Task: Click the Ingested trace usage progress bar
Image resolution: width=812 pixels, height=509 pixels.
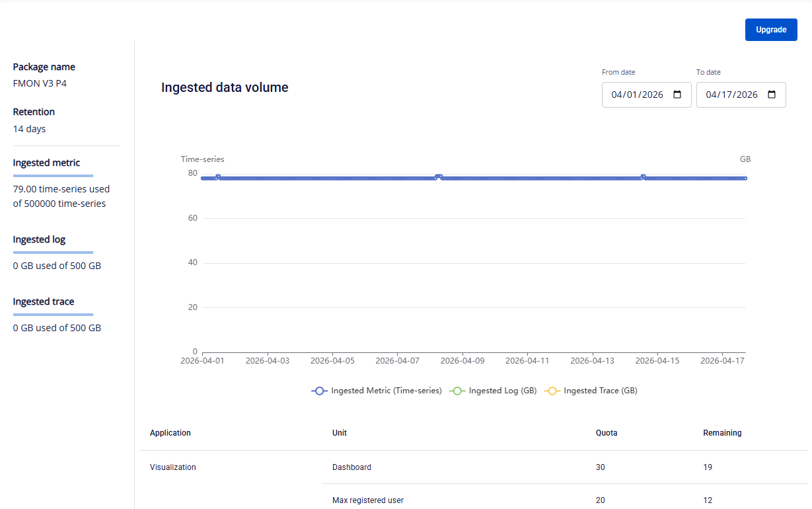Action: click(x=53, y=315)
